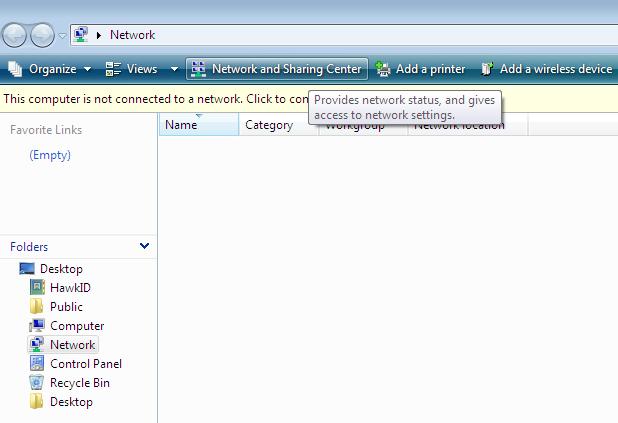
Task: Click the (Empty) favorite links entry
Action: coord(50,155)
